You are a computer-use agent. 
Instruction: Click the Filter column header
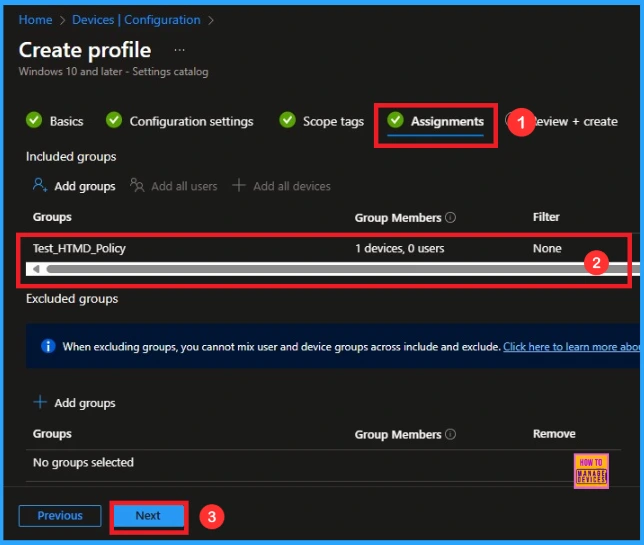pyautogui.click(x=546, y=217)
